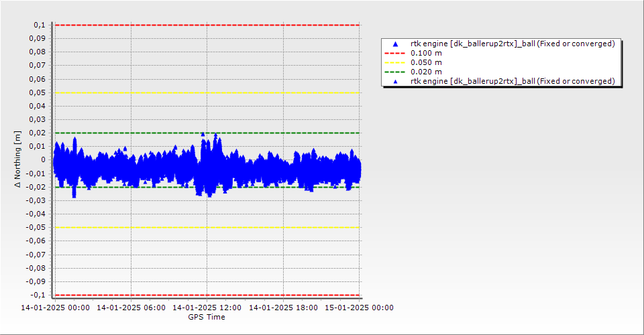Click the '0,02' y-axis tick label
644x335 pixels.
(38, 133)
